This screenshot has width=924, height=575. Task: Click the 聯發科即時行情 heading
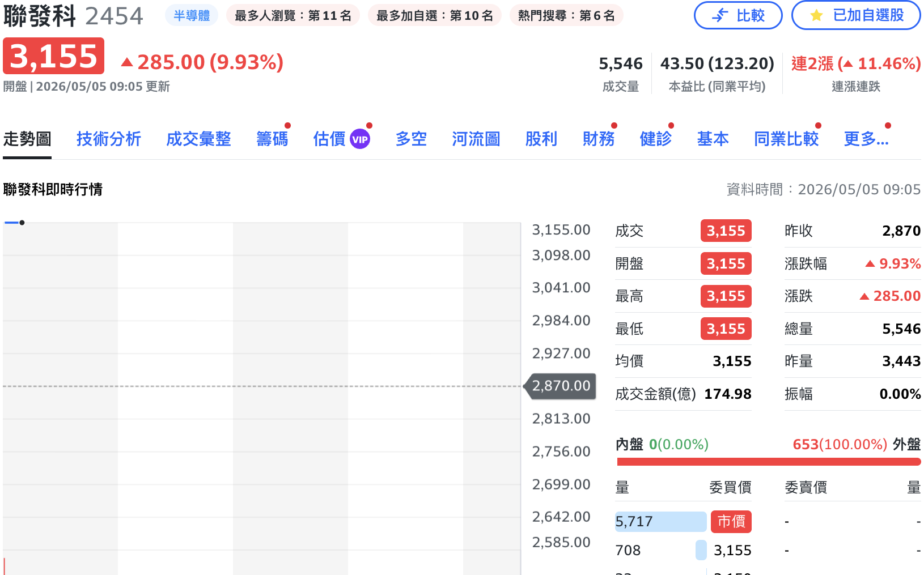point(53,189)
